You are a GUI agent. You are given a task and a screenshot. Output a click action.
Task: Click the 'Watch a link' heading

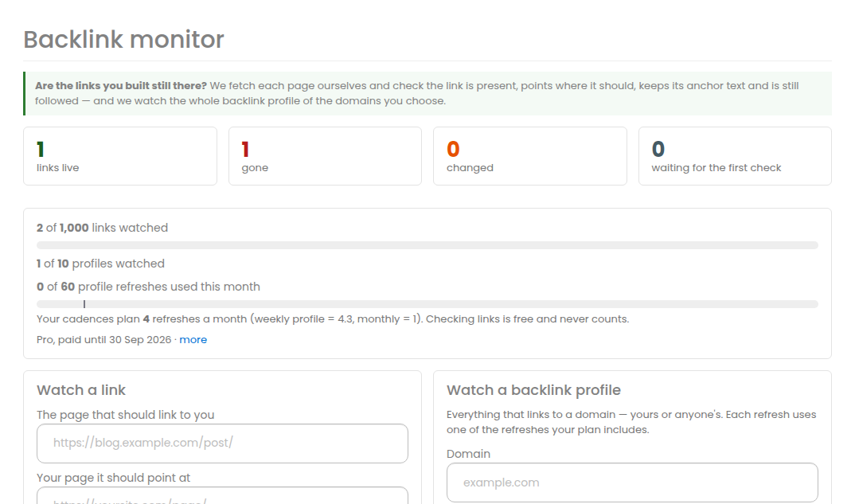click(x=81, y=390)
